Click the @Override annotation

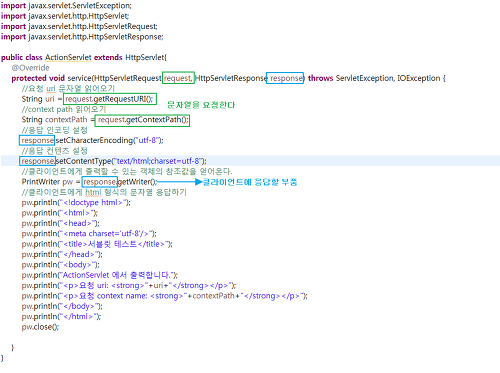(x=30, y=68)
